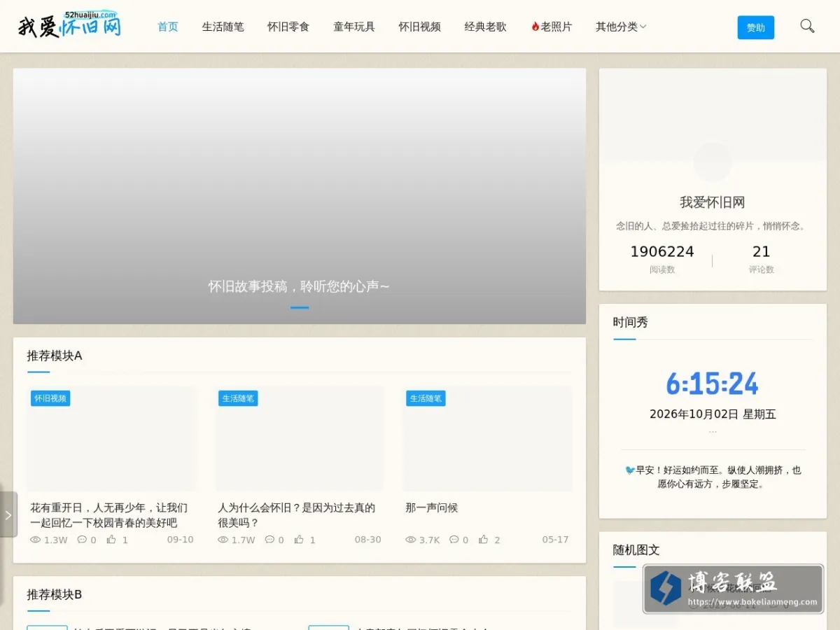The height and width of the screenshot is (630, 840).
Task: Open the 怀旧视频 nav item
Action: [420, 27]
